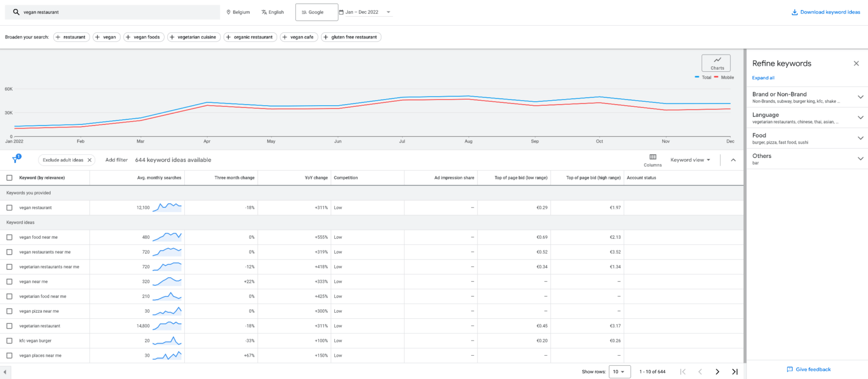The image size is (868, 379).
Task: Open the Charts display options
Action: [x=716, y=62]
